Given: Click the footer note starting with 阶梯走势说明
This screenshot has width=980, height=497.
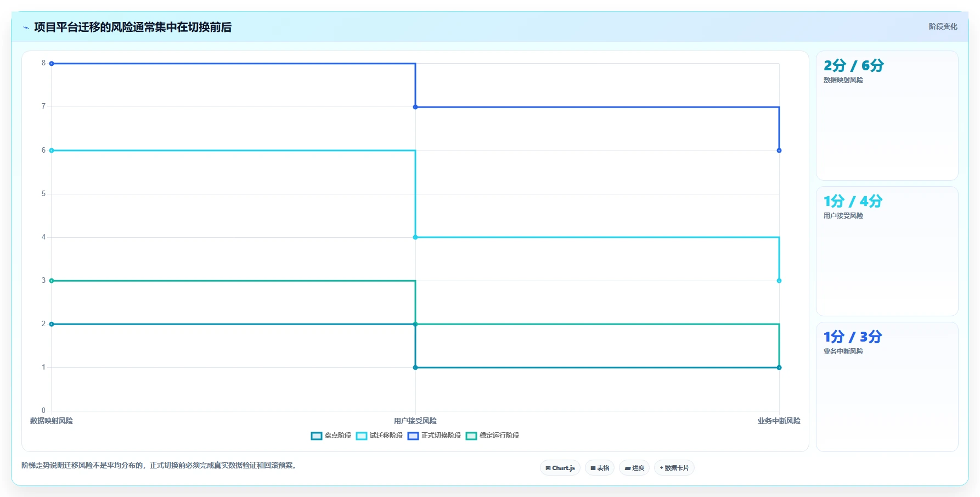Looking at the screenshot, I should click(x=160, y=466).
